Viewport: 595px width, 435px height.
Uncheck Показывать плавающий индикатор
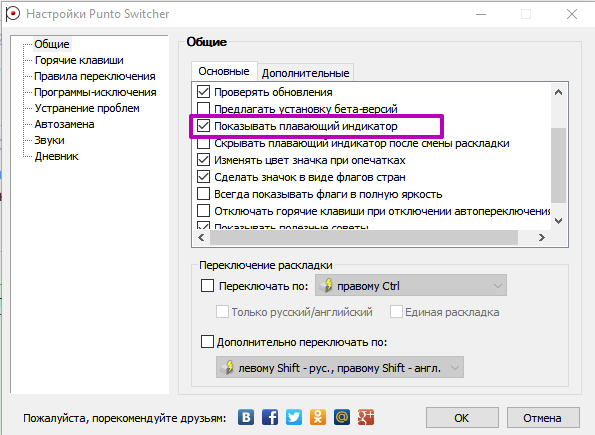tap(203, 126)
